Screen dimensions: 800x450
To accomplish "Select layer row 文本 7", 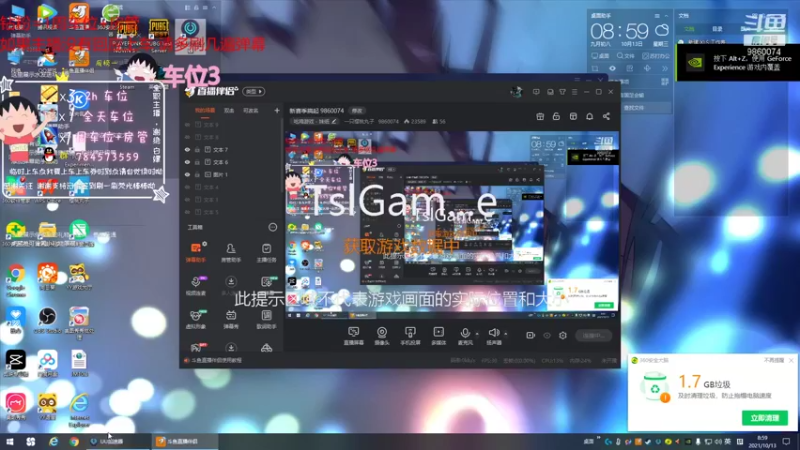I will pos(231,149).
